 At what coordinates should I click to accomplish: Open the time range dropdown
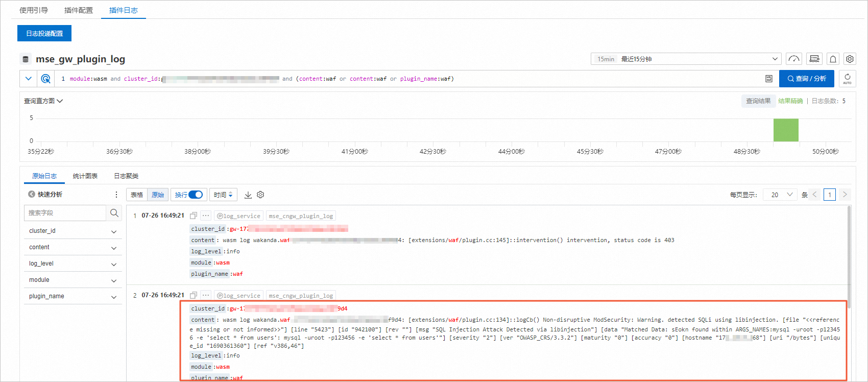(x=687, y=59)
